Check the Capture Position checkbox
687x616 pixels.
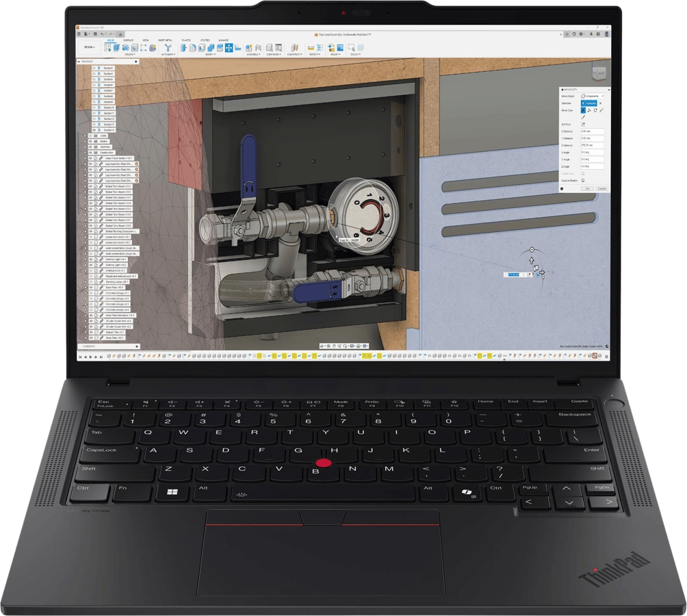coord(583,181)
